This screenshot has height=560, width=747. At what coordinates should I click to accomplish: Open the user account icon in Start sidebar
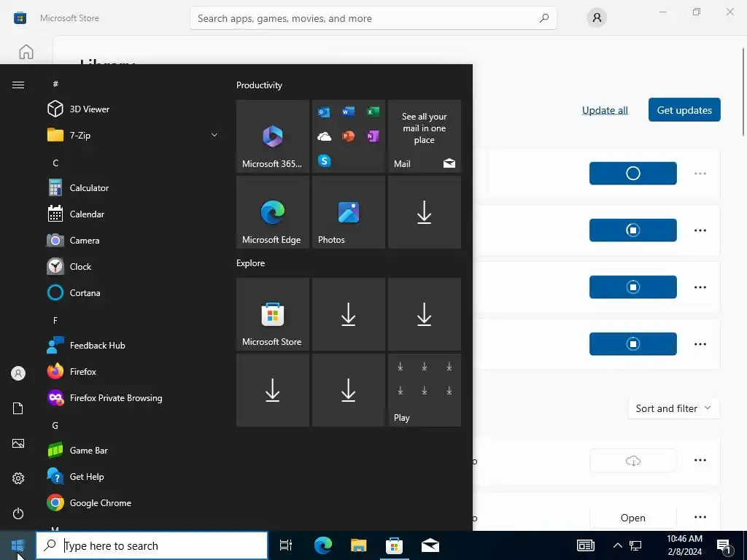pyautogui.click(x=18, y=373)
